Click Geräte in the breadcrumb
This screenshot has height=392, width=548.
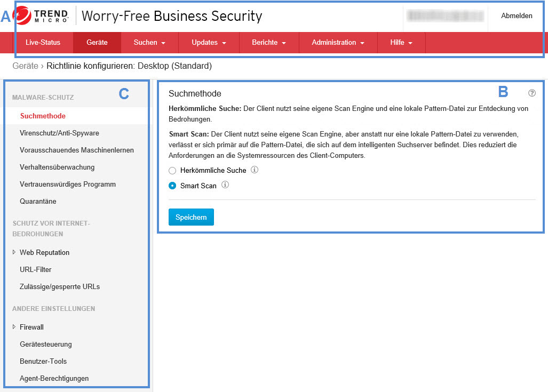click(x=25, y=66)
